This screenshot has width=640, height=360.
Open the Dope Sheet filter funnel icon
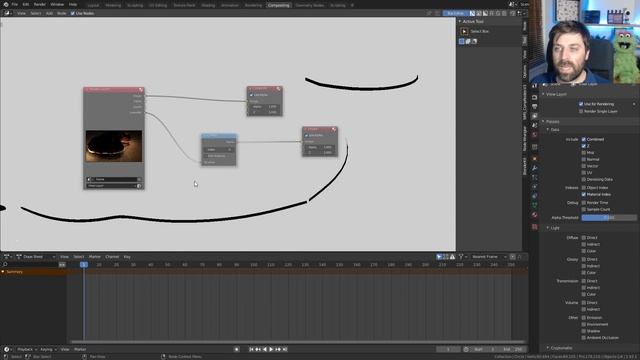click(461, 257)
